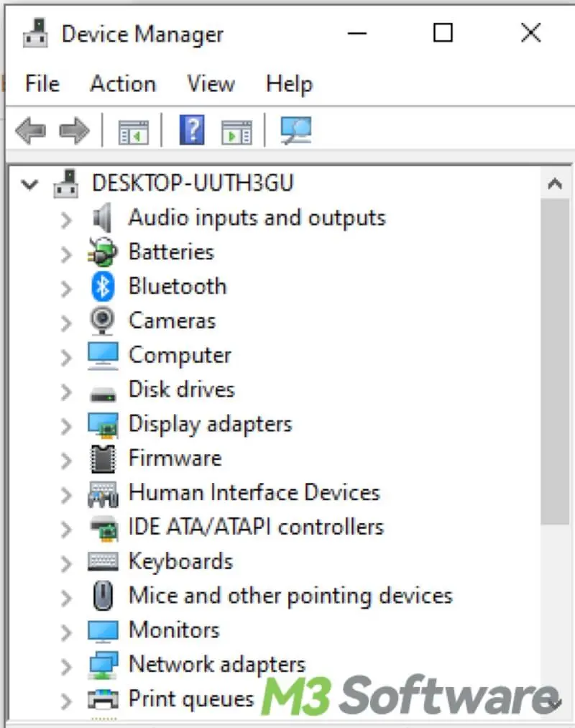575x728 pixels.
Task: Click the Firmware chip icon
Action: point(103,459)
